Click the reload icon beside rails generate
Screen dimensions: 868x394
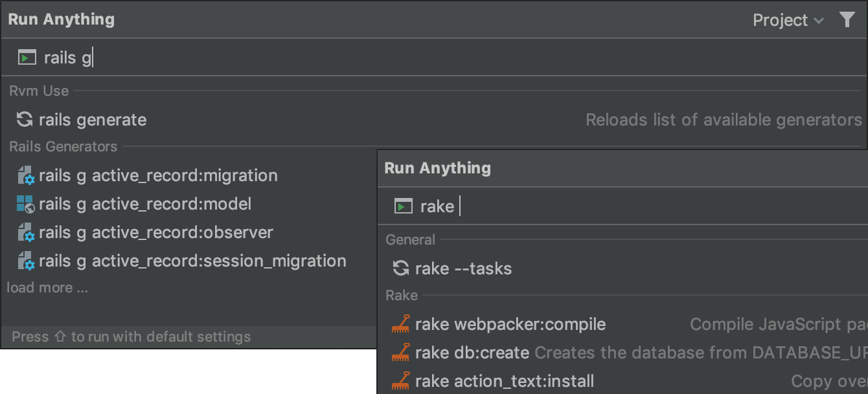pos(25,120)
